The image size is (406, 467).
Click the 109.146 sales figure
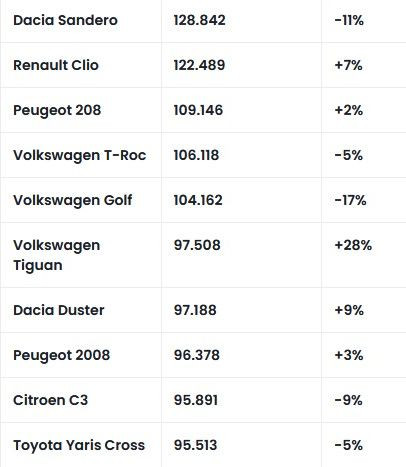point(198,110)
